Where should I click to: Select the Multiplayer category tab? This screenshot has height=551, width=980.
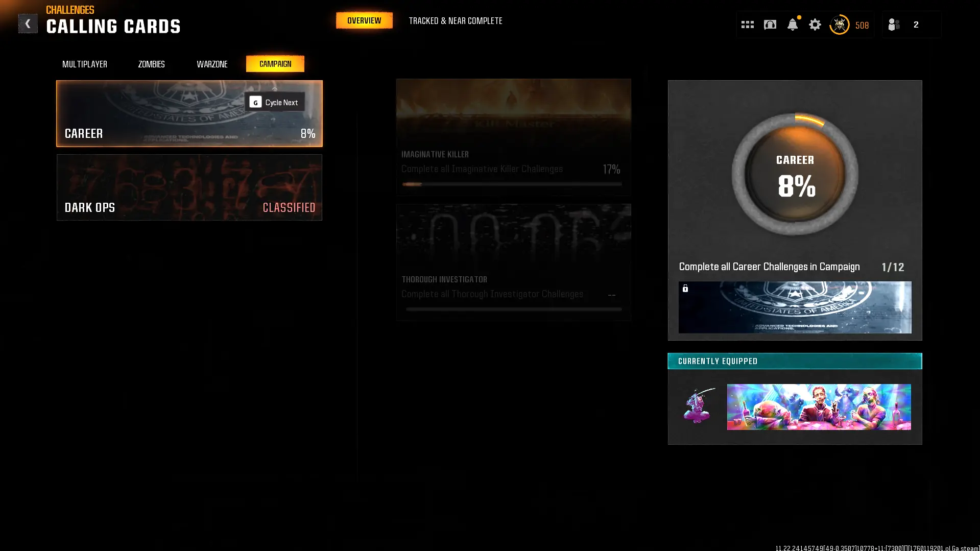[x=85, y=64]
